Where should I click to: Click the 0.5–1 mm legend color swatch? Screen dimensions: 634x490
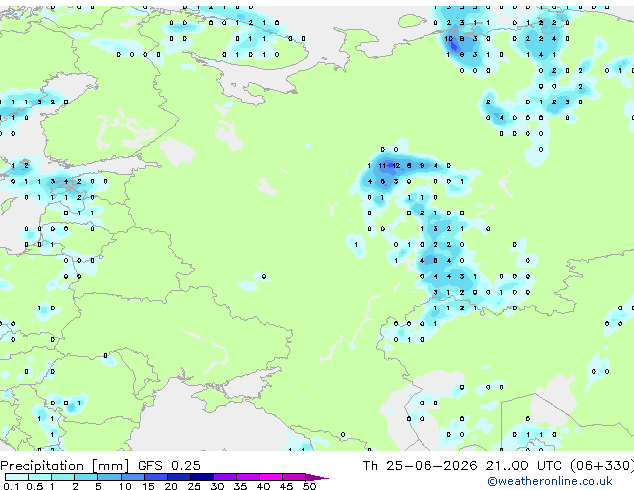40,477
